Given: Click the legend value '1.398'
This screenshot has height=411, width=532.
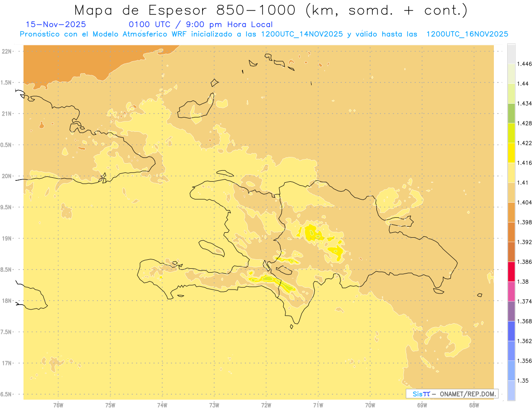Looking at the screenshot, I should tap(525, 222).
